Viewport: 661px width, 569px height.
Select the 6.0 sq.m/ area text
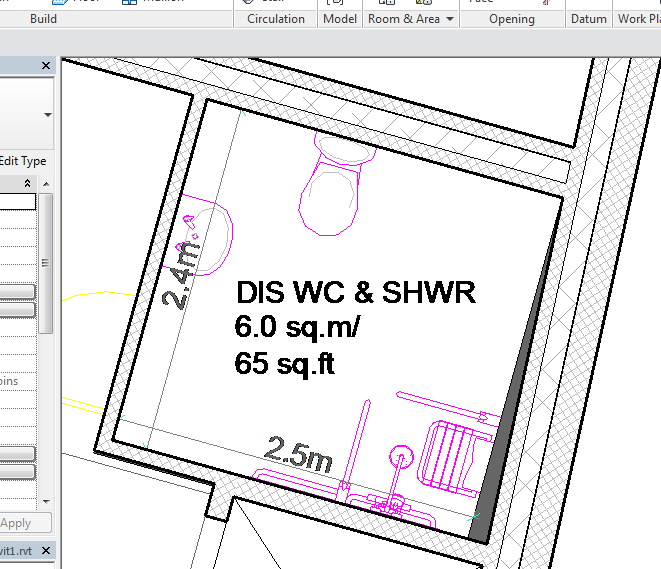298,327
